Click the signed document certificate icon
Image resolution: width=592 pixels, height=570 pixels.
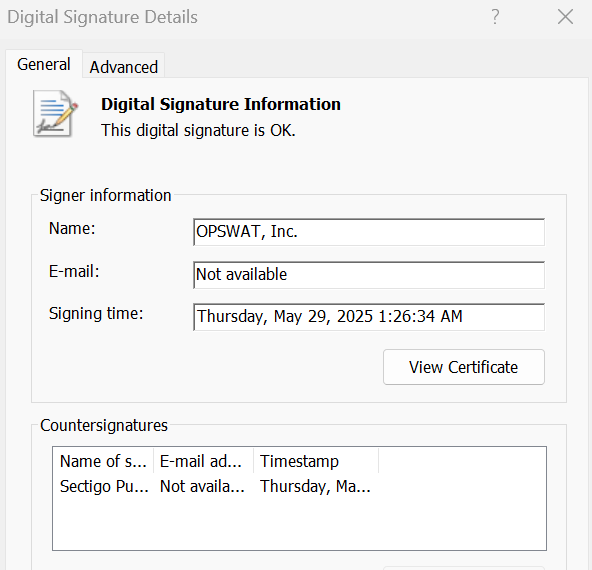(x=55, y=113)
